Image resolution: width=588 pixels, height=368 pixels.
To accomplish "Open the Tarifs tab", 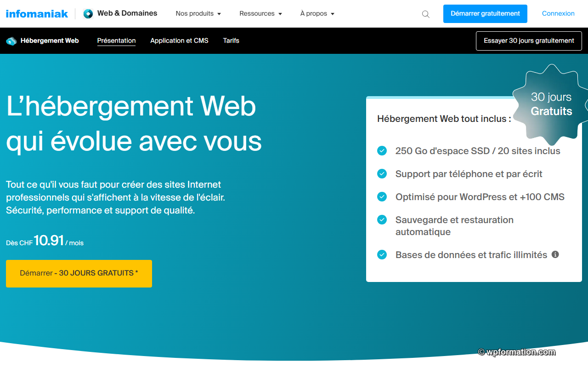I will tap(231, 40).
